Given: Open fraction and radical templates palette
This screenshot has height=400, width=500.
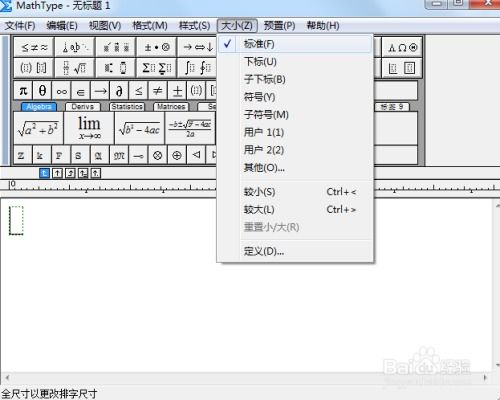Looking at the screenshot, I should point(75,68).
